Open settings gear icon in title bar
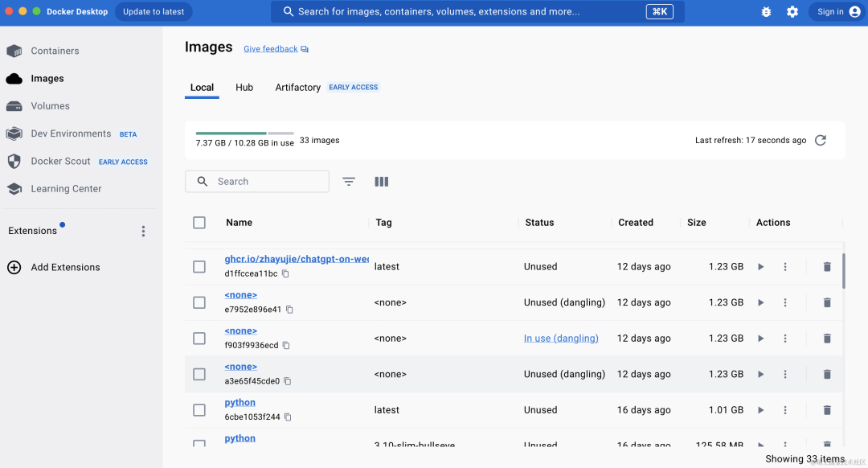Screen dimensions: 868x468 click(792, 11)
